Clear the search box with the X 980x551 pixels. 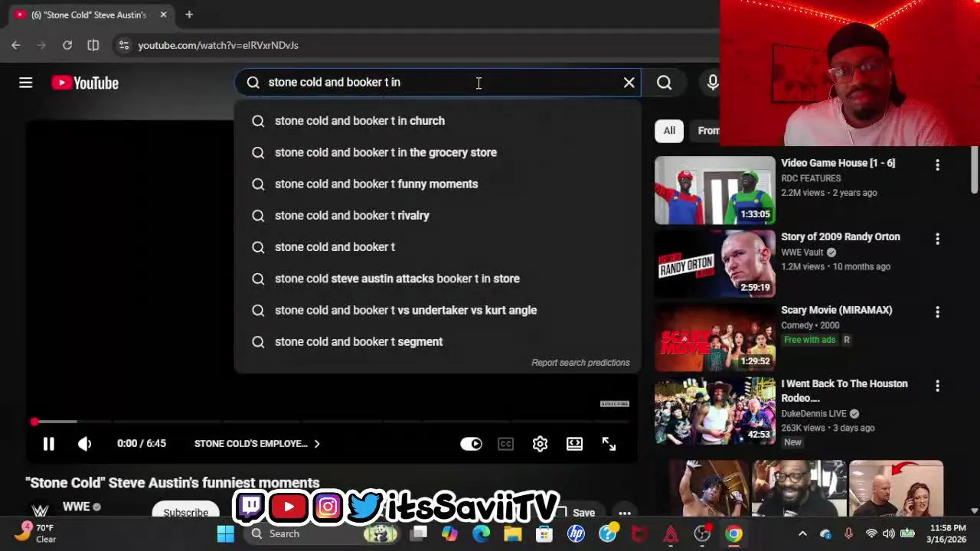point(629,83)
